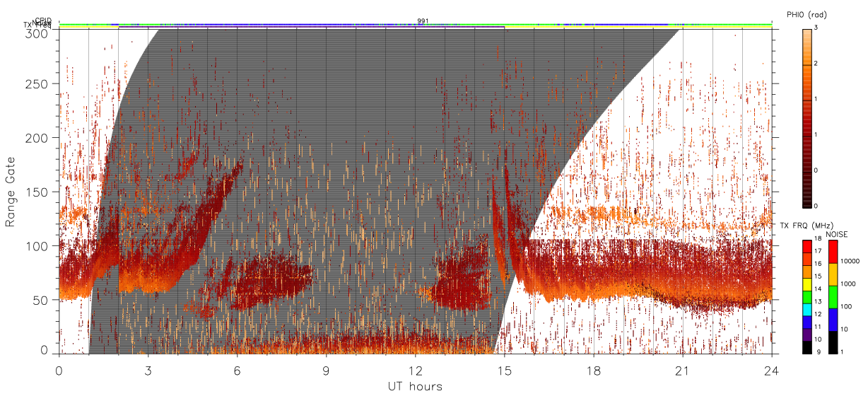Screen dimensions: 868x401
Task: Click the red NOISE legend swatch above 10000
Action: (x=833, y=252)
